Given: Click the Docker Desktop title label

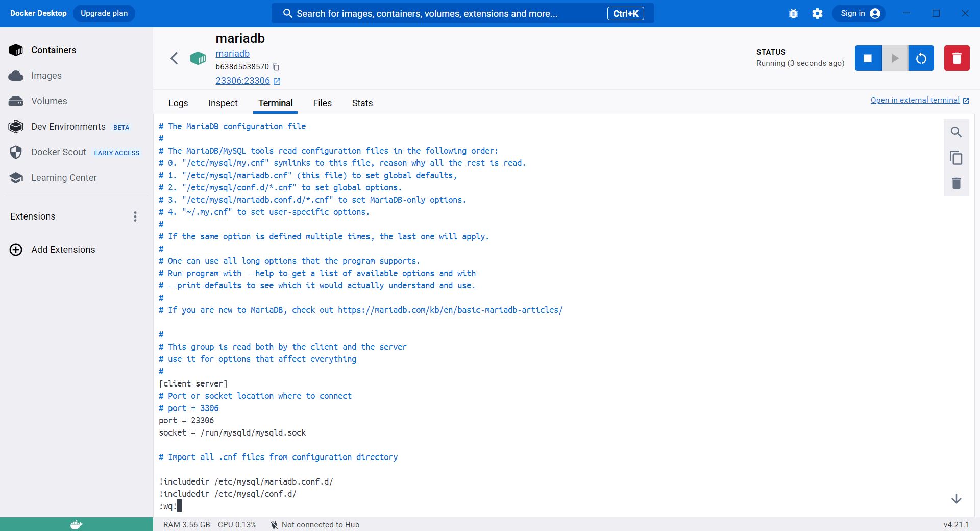Looking at the screenshot, I should (x=38, y=13).
